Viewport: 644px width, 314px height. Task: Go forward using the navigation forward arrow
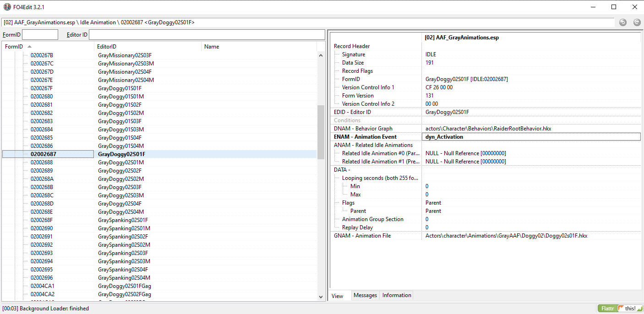637,22
